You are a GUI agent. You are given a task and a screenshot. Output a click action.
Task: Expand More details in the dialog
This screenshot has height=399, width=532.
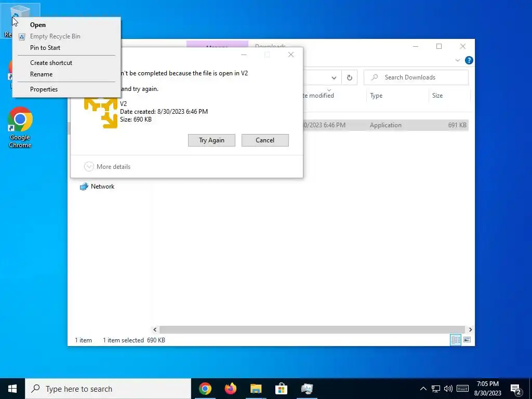(107, 167)
